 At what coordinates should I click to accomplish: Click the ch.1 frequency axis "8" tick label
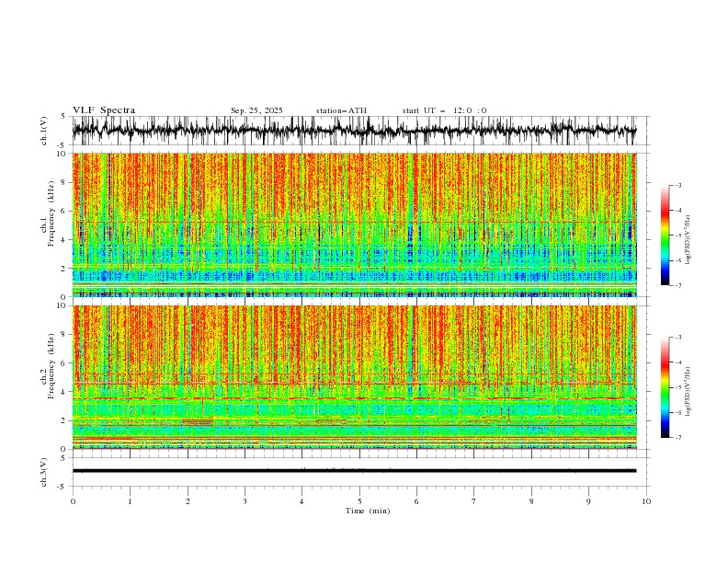coord(65,182)
